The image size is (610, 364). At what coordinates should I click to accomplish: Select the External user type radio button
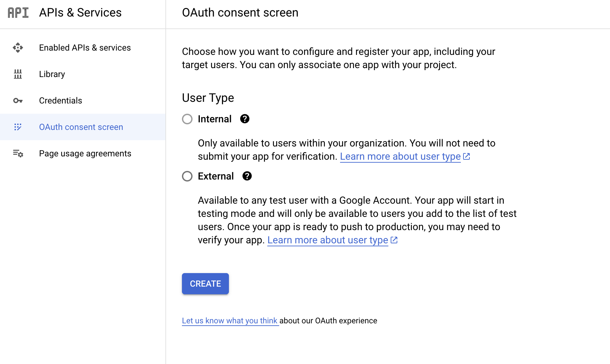click(x=187, y=176)
